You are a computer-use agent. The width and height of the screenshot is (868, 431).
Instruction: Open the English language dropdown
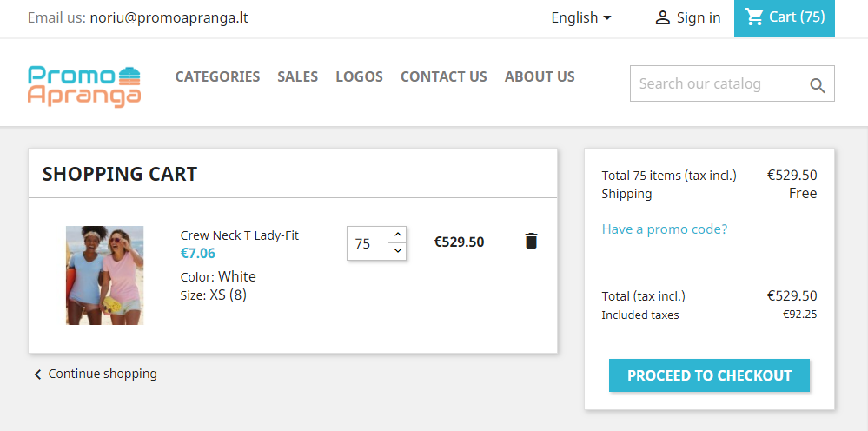(x=581, y=17)
